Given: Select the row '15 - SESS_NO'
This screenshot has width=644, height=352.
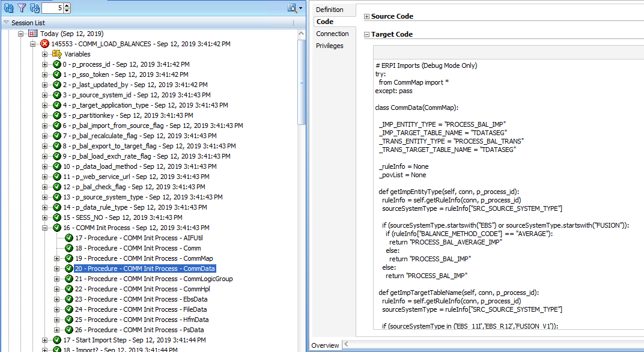Looking at the screenshot, I should [x=123, y=217].
